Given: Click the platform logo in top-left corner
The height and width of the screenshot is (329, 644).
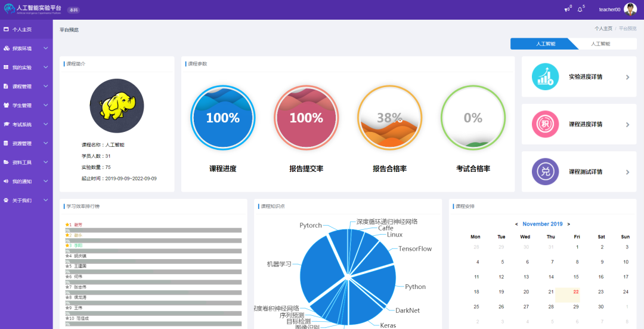Looking at the screenshot, I should 10,9.
